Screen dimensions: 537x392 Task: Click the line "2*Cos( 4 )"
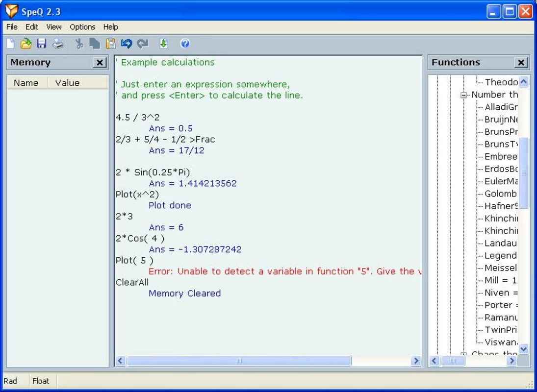(x=140, y=239)
